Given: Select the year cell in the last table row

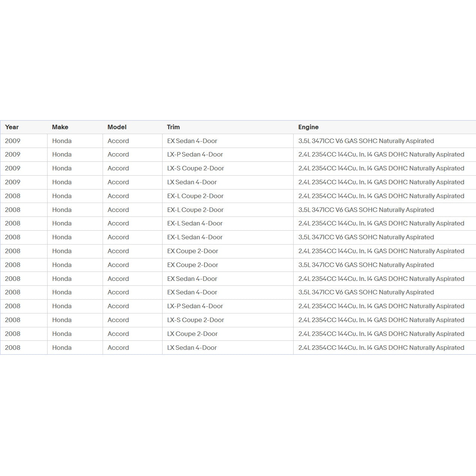Looking at the screenshot, I should click(x=13, y=348).
